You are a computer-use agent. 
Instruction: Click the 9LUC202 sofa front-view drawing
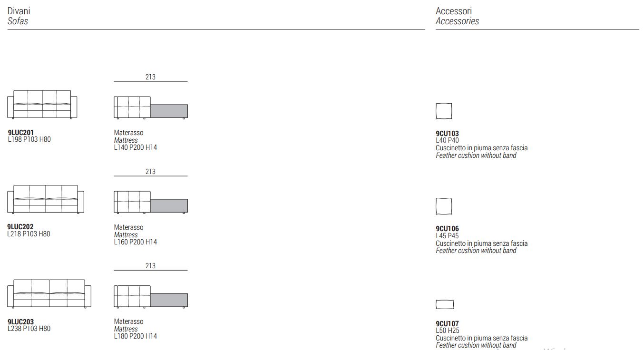pyautogui.click(x=46, y=199)
